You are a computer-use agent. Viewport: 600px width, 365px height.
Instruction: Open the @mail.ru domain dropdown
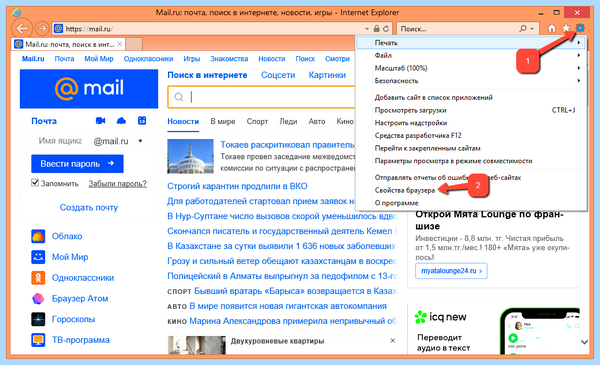[x=140, y=141]
